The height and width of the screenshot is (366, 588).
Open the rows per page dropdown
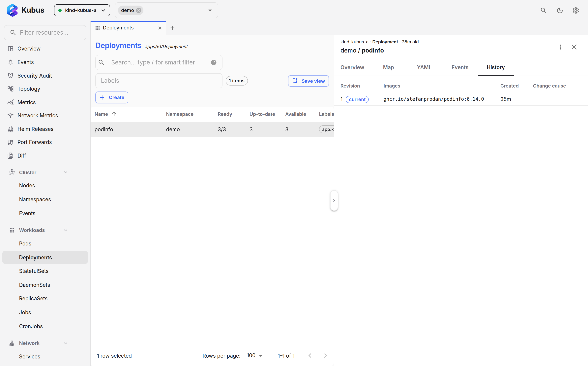[x=255, y=356]
